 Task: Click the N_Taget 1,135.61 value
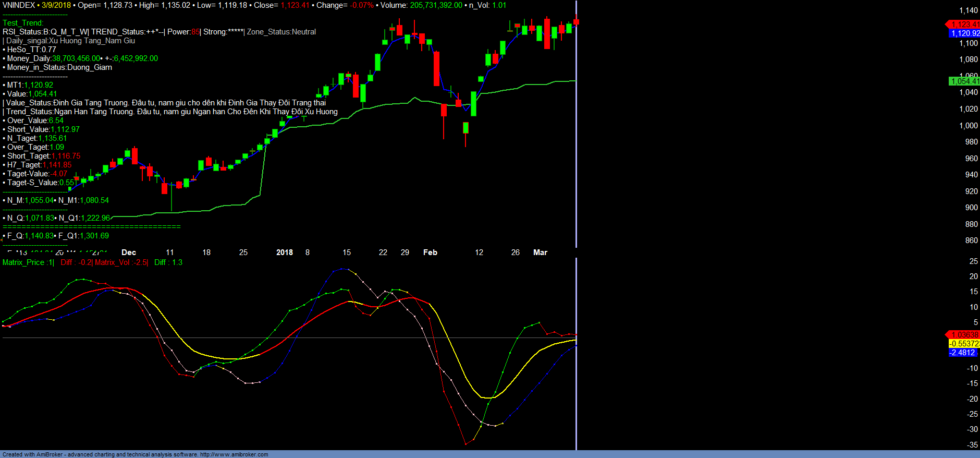(52, 138)
